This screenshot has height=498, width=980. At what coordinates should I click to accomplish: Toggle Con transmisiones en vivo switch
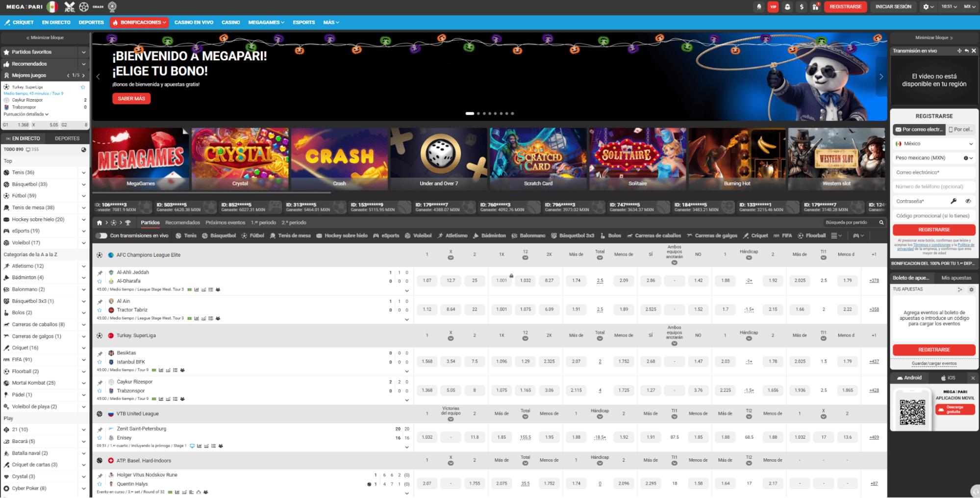[x=101, y=236]
